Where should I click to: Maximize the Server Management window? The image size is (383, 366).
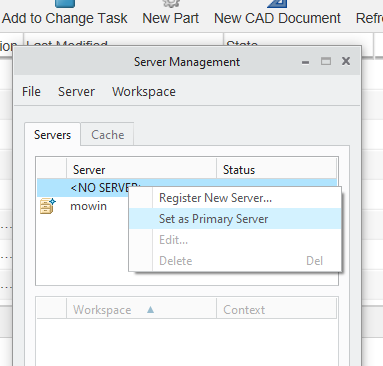(326, 61)
